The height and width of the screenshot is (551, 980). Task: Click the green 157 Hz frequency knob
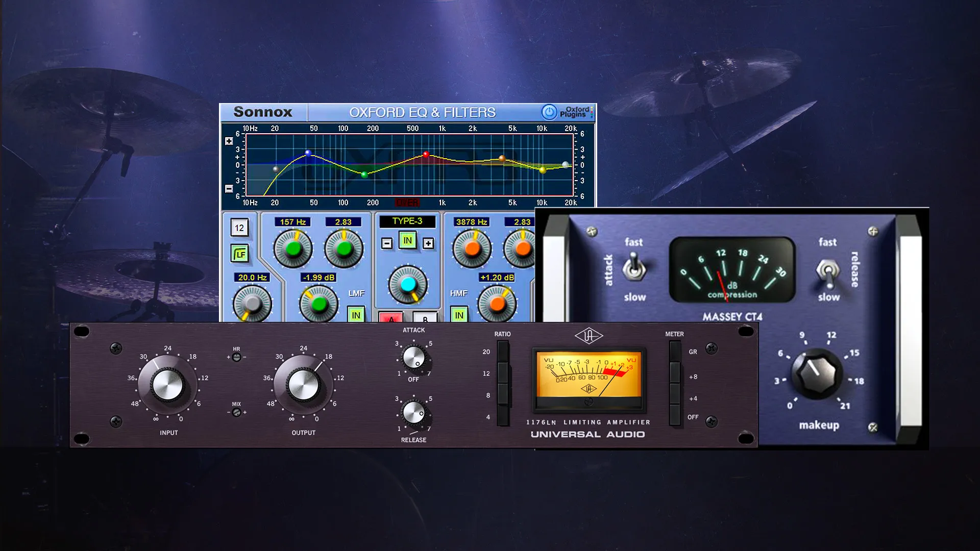pos(293,249)
